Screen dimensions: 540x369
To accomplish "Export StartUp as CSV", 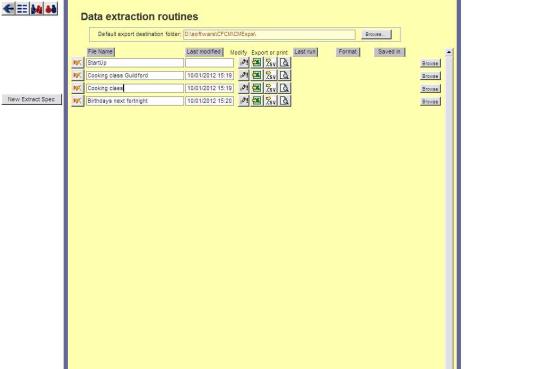I will tap(271, 63).
